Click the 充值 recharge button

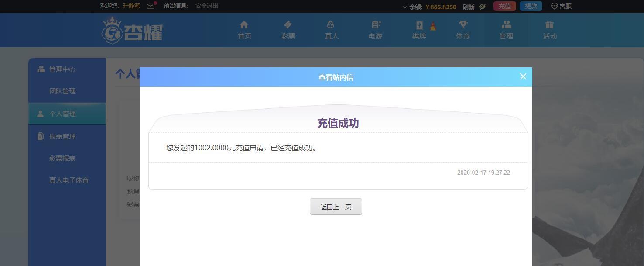tap(505, 6)
